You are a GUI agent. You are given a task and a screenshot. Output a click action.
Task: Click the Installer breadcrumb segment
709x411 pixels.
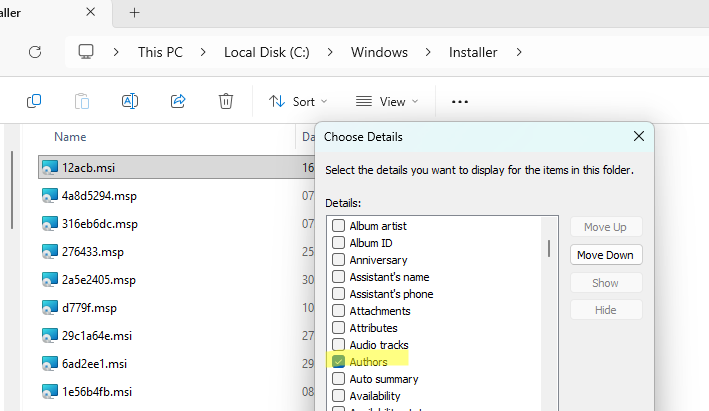[x=473, y=52]
